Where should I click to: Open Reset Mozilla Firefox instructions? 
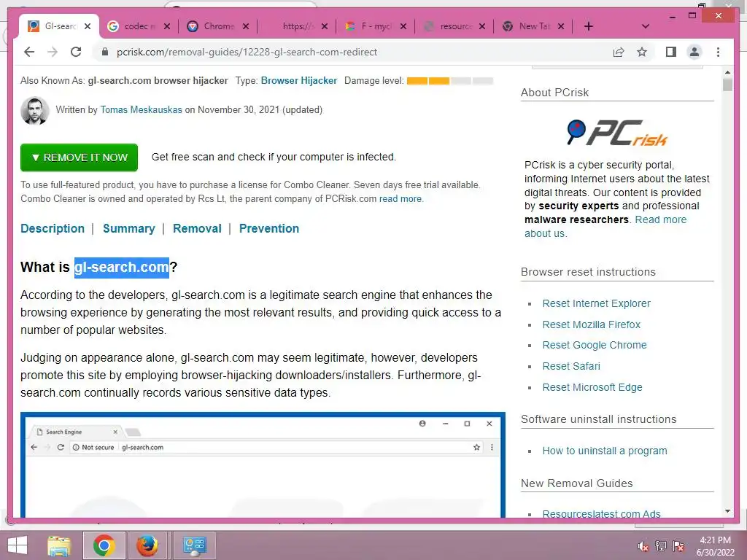click(591, 324)
